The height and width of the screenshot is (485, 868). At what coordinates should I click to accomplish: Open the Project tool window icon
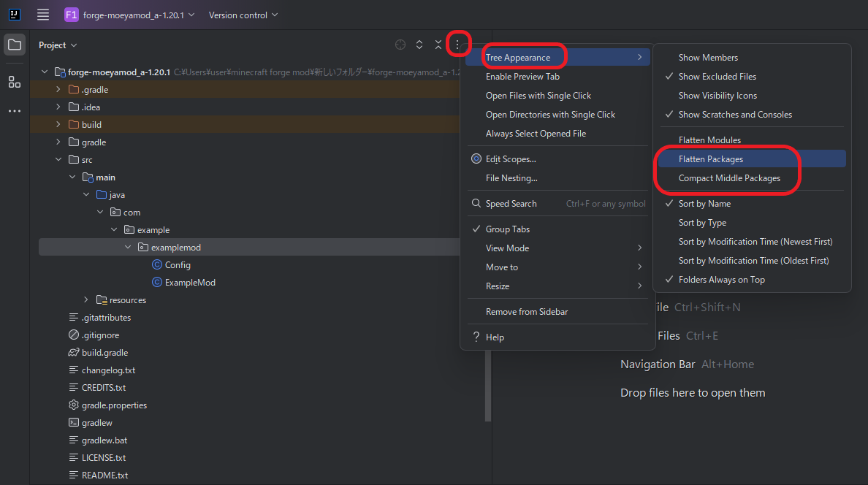tap(15, 45)
